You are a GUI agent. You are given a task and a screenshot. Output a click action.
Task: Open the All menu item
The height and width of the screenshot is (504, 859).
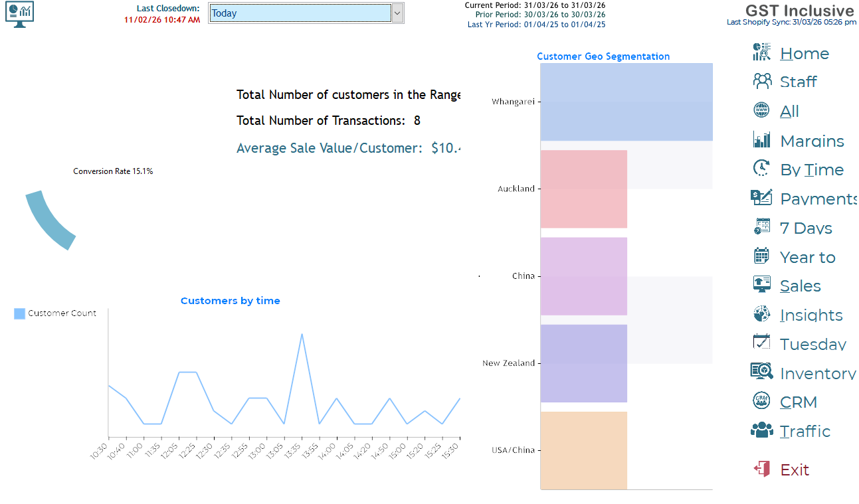pos(789,111)
